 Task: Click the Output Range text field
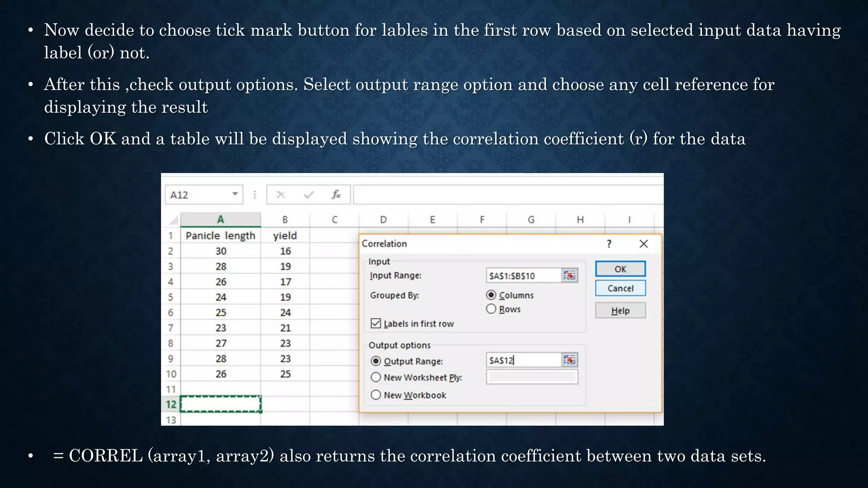pyautogui.click(x=524, y=360)
